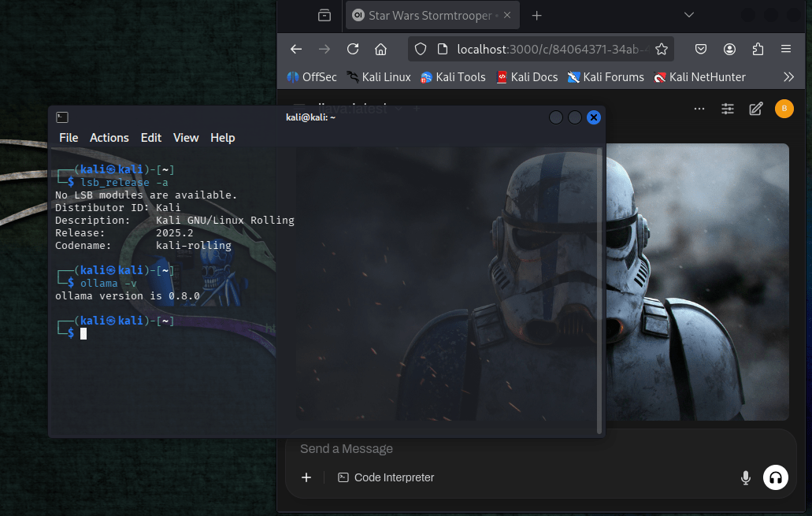Viewport: 812px width, 516px height.
Task: Bookmark this page with the star
Action: click(662, 49)
